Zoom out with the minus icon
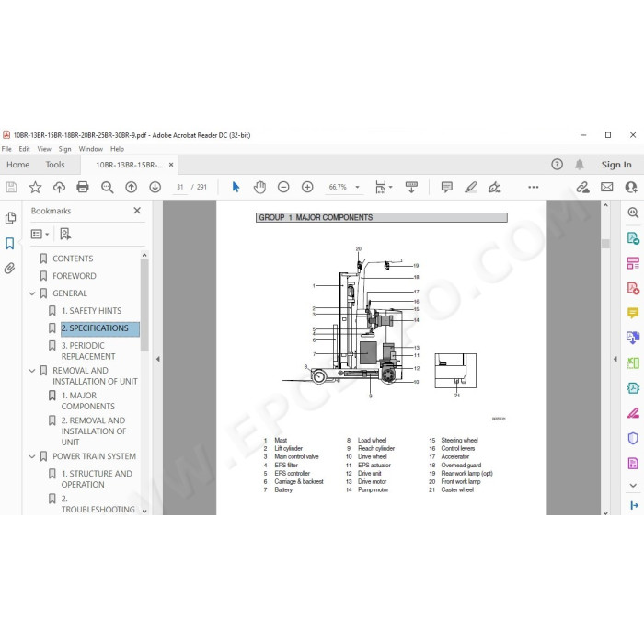This screenshot has width=644, height=644. 283,188
